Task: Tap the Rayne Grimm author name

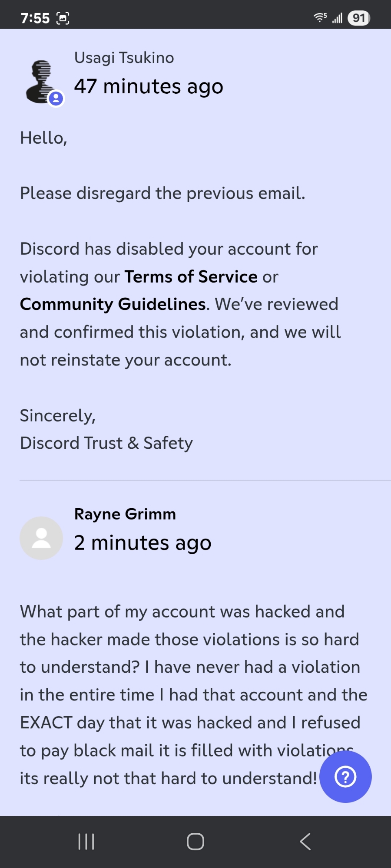Action: pyautogui.click(x=125, y=514)
